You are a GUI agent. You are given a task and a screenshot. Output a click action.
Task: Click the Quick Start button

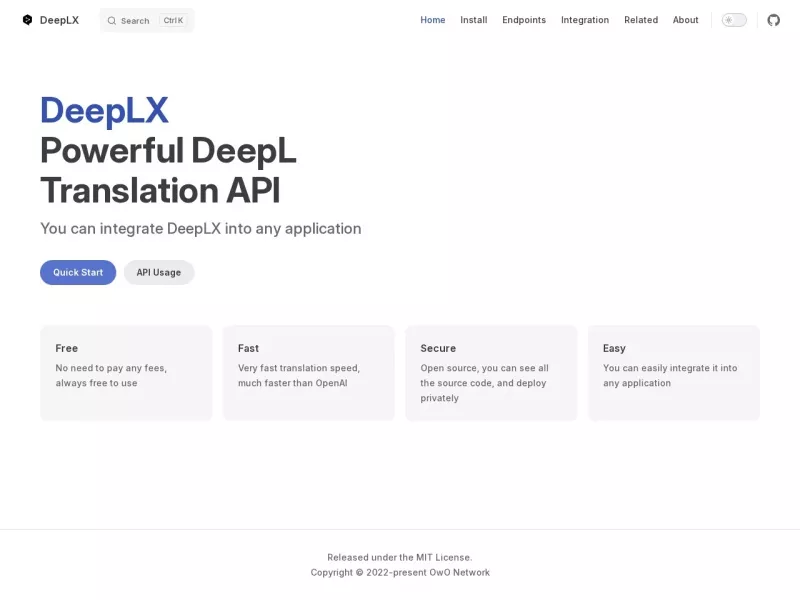78,272
